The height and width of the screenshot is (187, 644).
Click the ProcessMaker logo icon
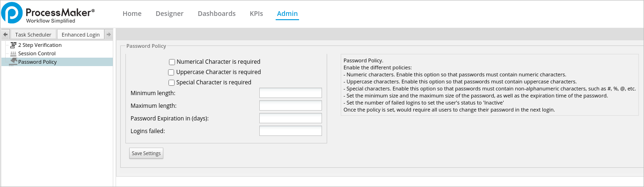12,13
